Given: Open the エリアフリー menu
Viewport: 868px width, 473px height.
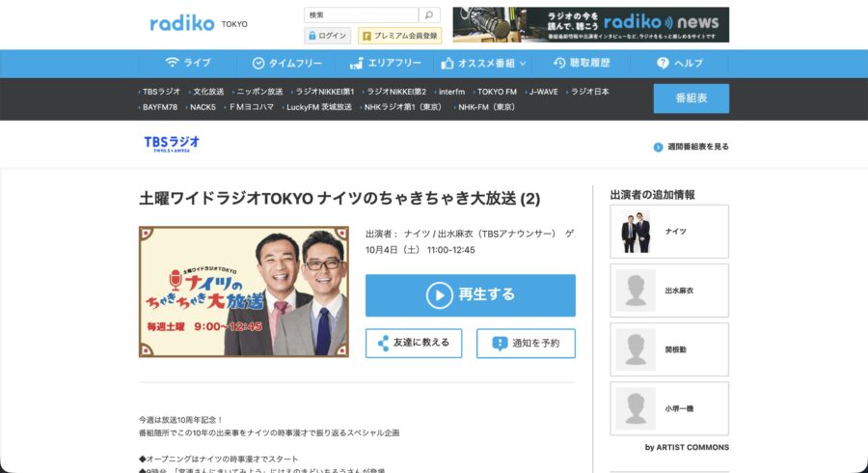Looking at the screenshot, I should tap(385, 63).
